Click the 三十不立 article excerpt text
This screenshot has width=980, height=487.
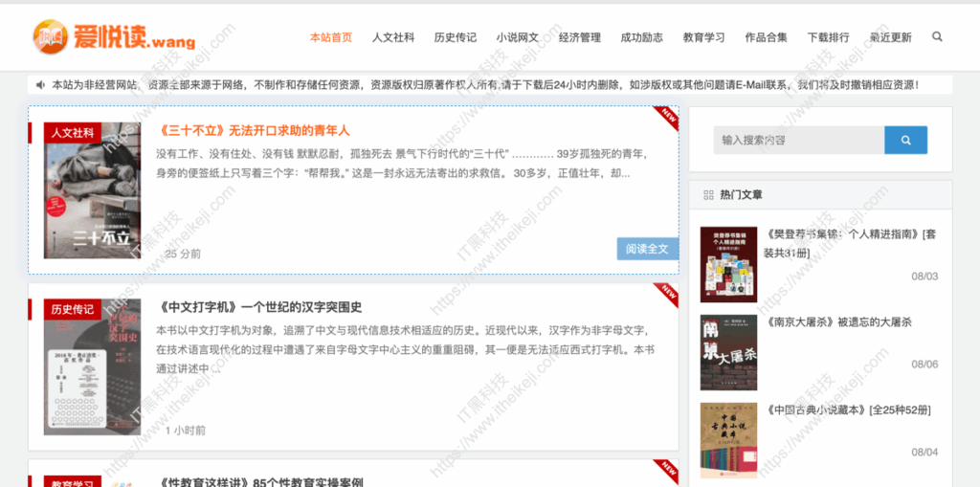click(x=403, y=164)
